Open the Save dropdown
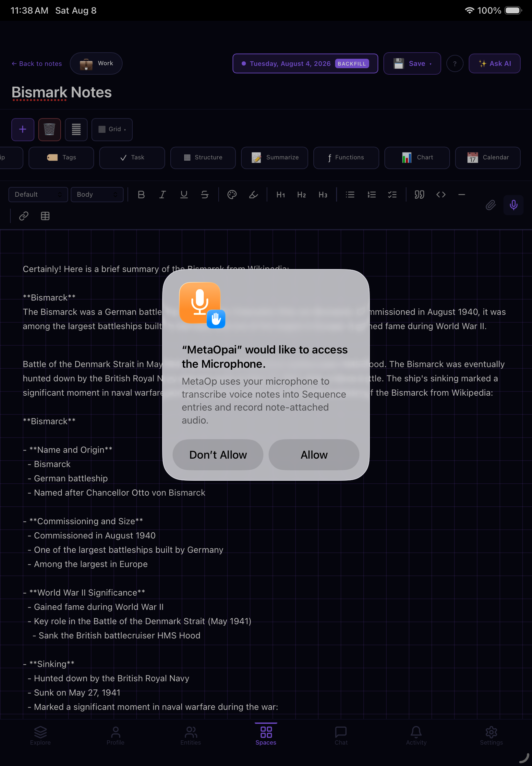The image size is (532, 766). point(412,63)
